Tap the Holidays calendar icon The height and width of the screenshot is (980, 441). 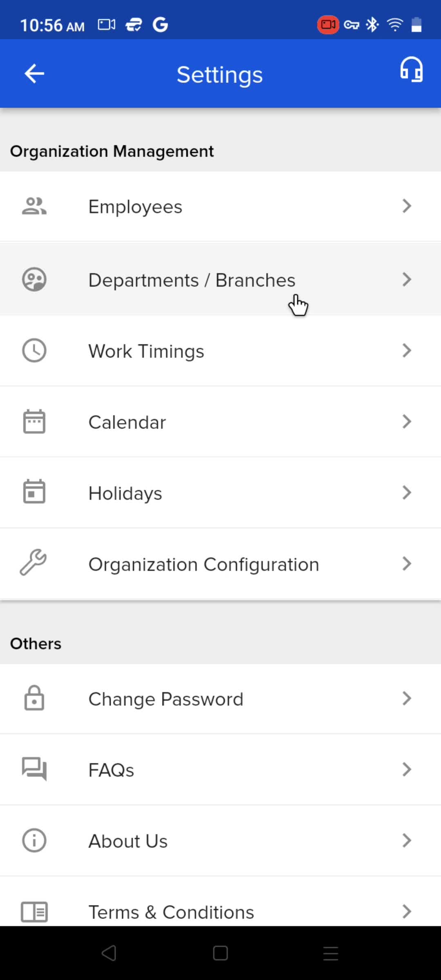(x=34, y=492)
